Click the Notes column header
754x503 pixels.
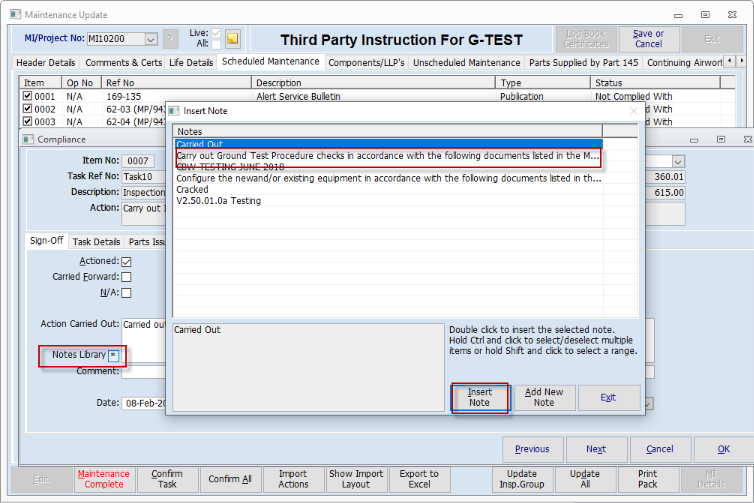387,131
